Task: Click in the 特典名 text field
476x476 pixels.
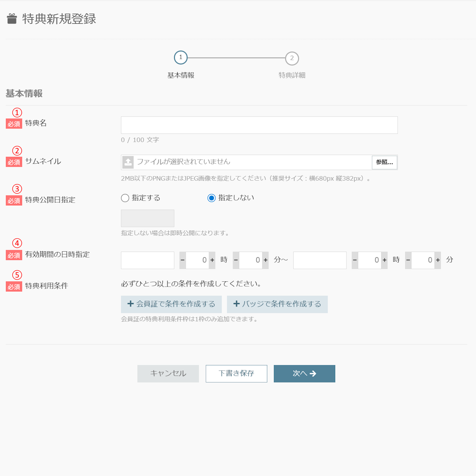Action: pos(259,125)
